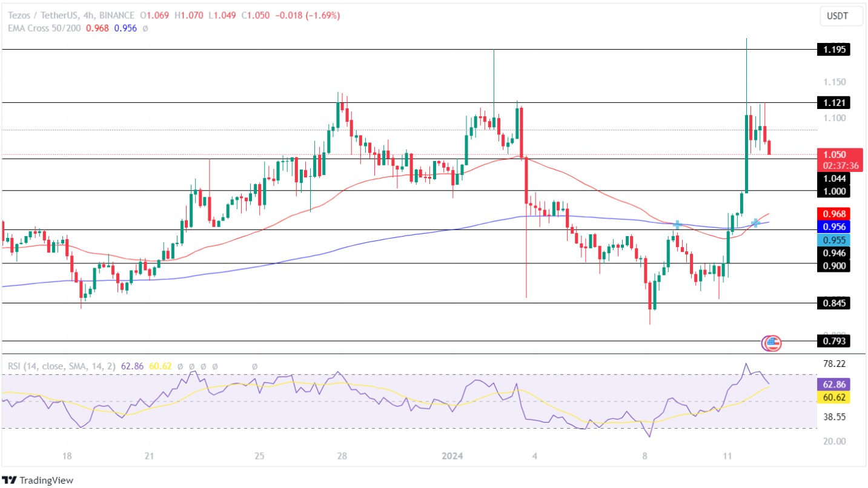Click the 11 date on time axis
The height and width of the screenshot is (488, 868).
point(727,455)
